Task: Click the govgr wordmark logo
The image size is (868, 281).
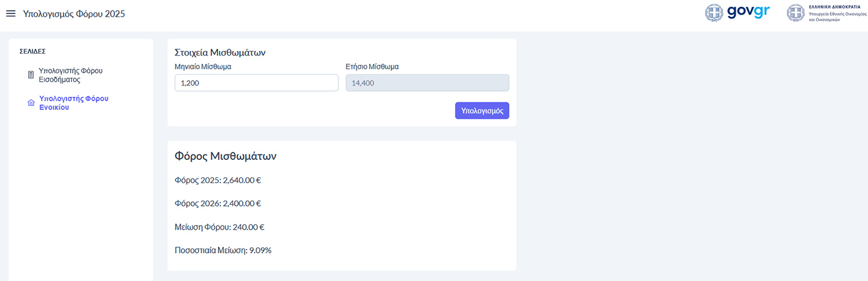Action: pyautogui.click(x=748, y=12)
